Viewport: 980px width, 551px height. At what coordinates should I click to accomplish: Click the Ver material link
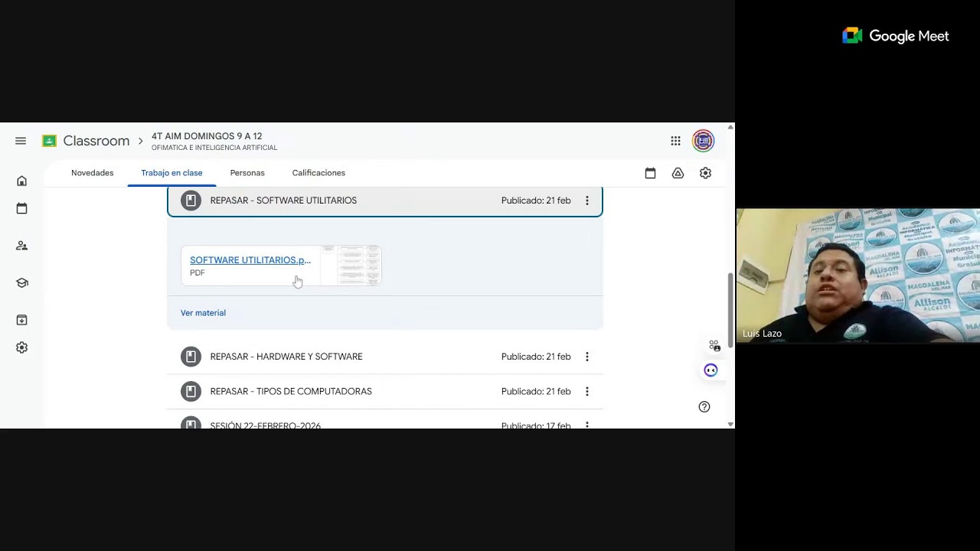[x=203, y=313]
